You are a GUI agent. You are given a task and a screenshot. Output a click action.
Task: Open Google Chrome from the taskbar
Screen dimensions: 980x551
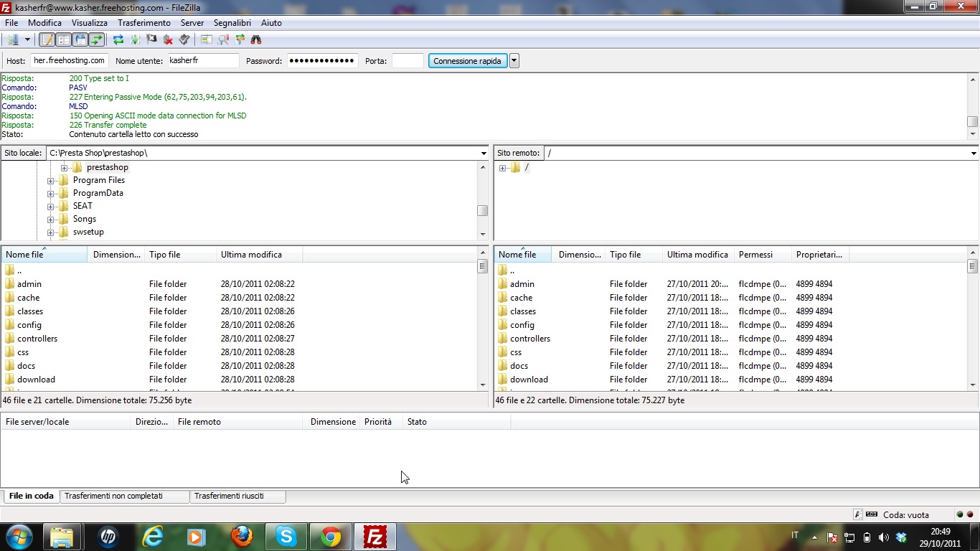coord(331,537)
